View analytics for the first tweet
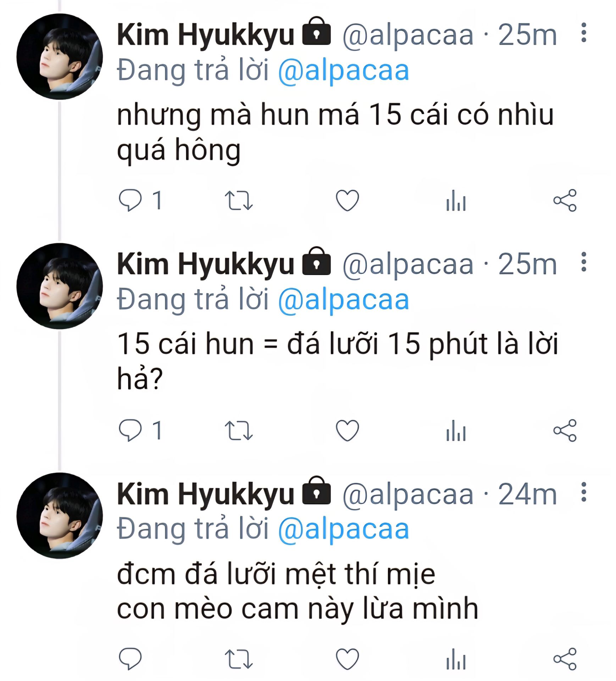The height and width of the screenshot is (681, 616). tap(456, 201)
